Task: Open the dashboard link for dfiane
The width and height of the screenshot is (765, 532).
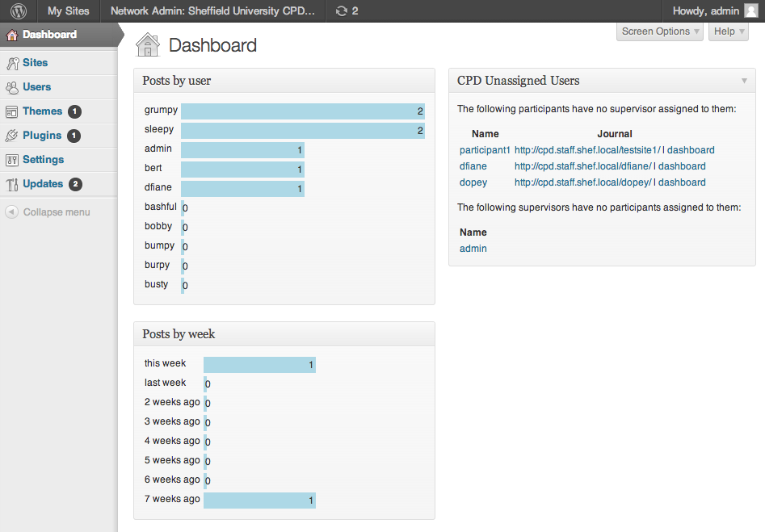Action: click(x=682, y=166)
